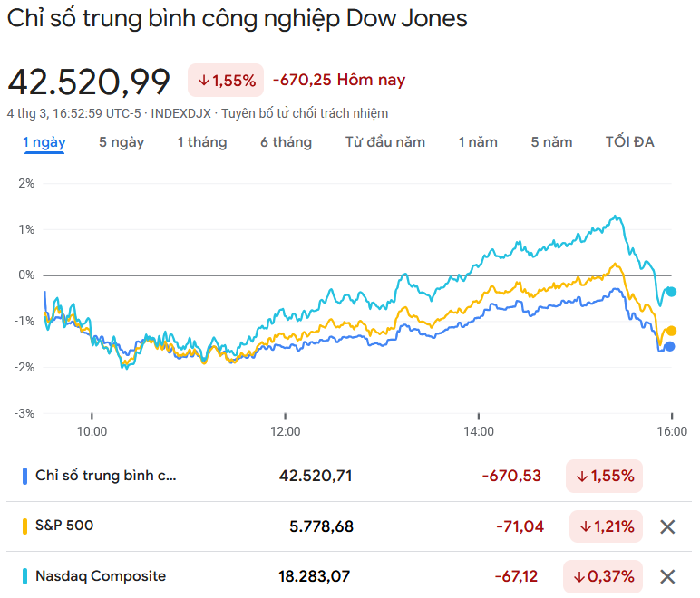Click the Nasdaq teal color marker

24,575
